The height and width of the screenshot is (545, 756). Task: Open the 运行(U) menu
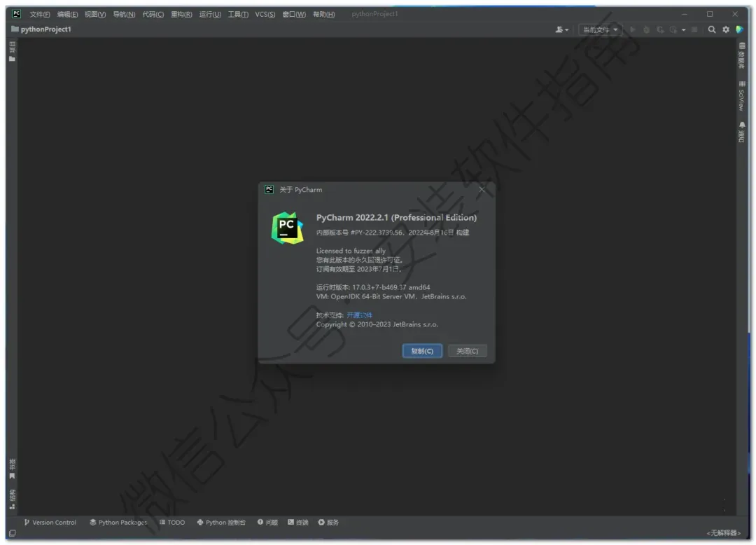click(x=210, y=15)
